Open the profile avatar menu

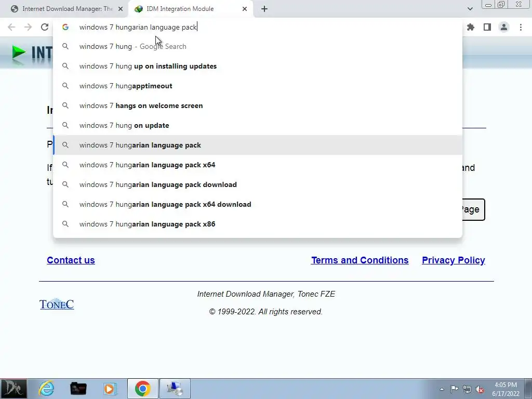pyautogui.click(x=504, y=27)
